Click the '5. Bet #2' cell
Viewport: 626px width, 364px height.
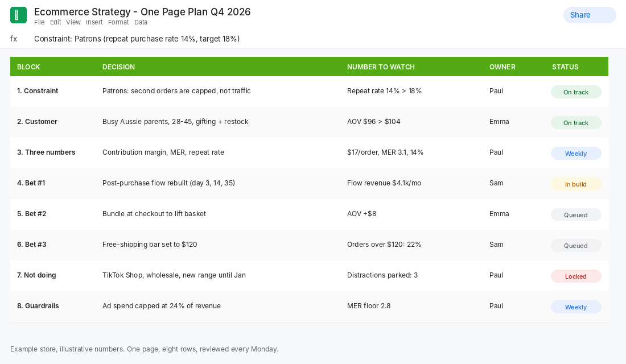(x=31, y=214)
